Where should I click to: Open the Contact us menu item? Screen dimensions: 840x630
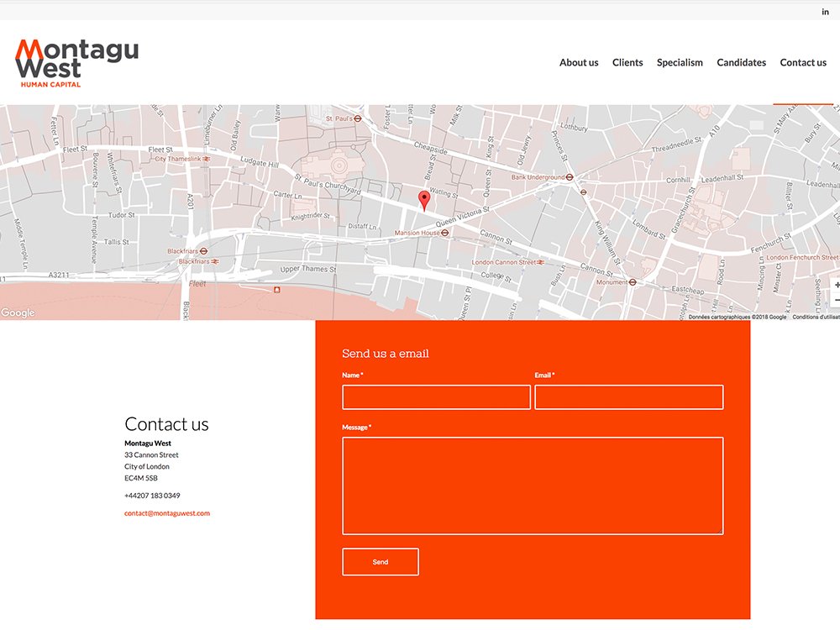(803, 63)
